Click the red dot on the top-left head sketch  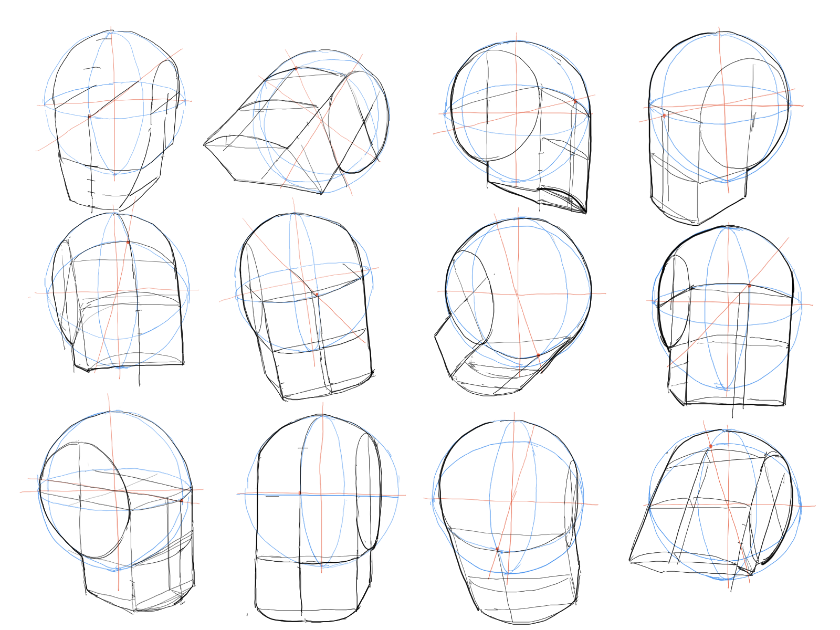89,116
